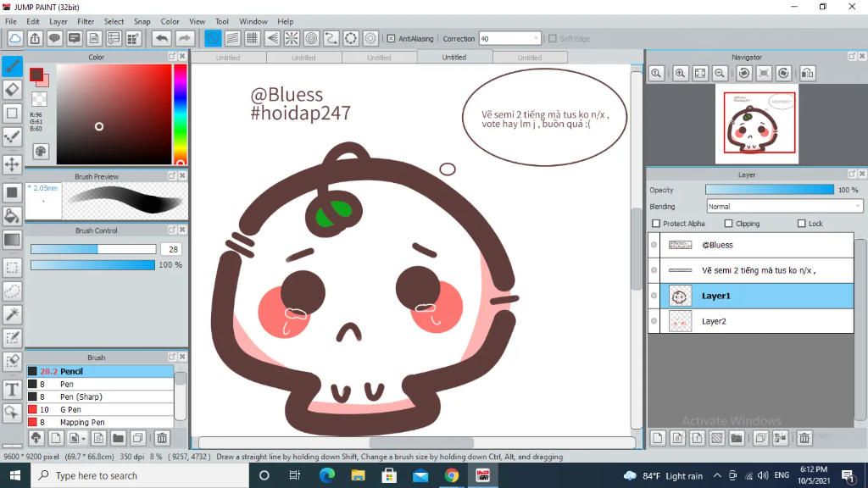Select the Gradient tool

point(12,240)
